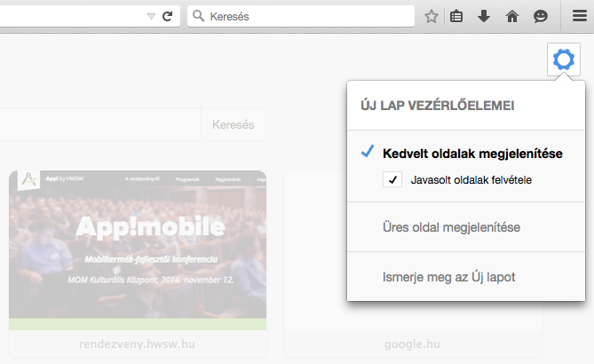Reload the current page
Screen dimensions: 594x364
point(167,16)
